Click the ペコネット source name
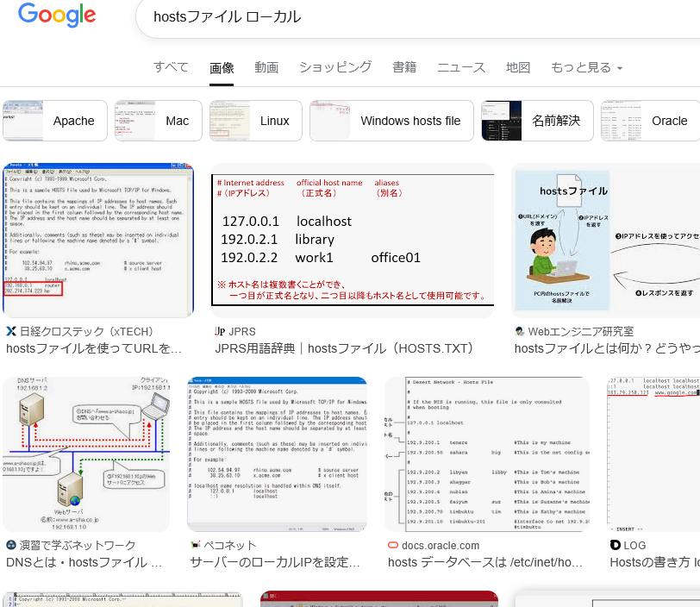The width and height of the screenshot is (700, 607). [230, 546]
